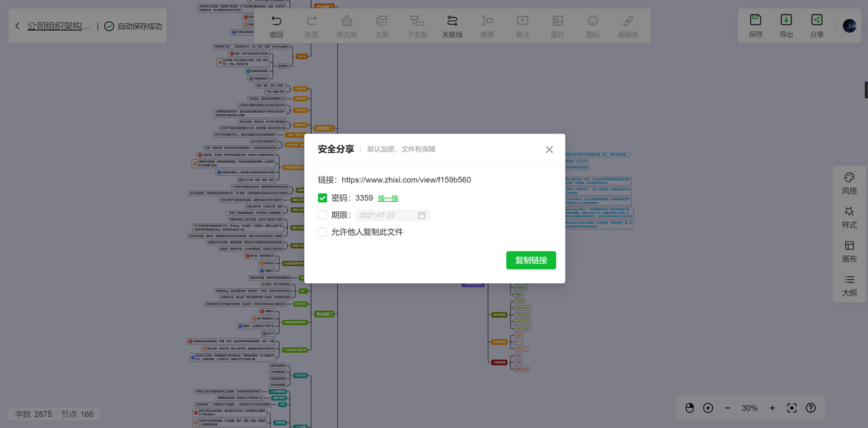Screen dimensions: 868x428
Task: Open the calendar icon in date field
Action: (421, 215)
